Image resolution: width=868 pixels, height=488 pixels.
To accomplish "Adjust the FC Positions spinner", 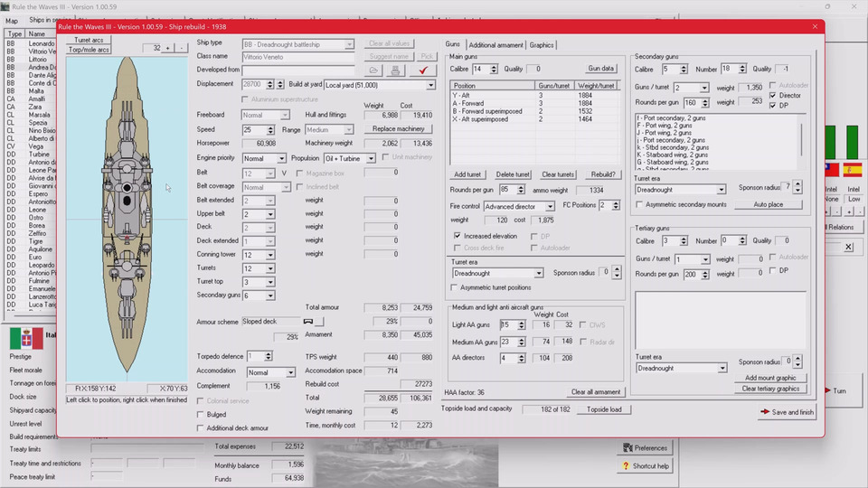I will [616, 205].
